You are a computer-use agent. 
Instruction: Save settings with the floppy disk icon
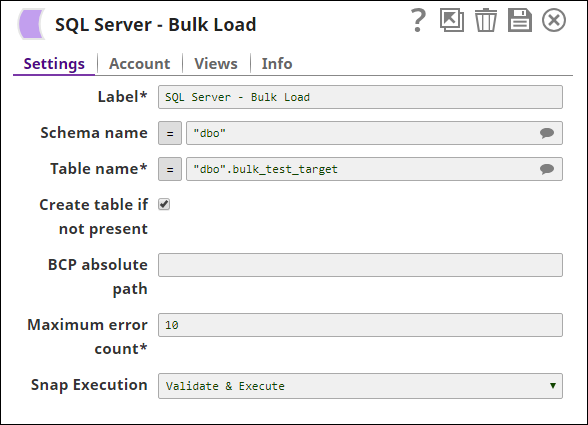tap(519, 20)
